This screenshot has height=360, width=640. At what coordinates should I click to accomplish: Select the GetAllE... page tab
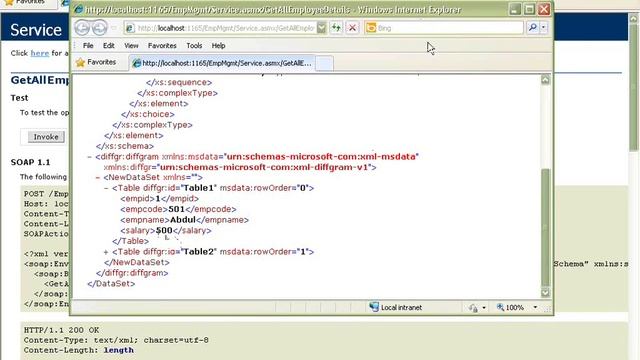coord(222,63)
